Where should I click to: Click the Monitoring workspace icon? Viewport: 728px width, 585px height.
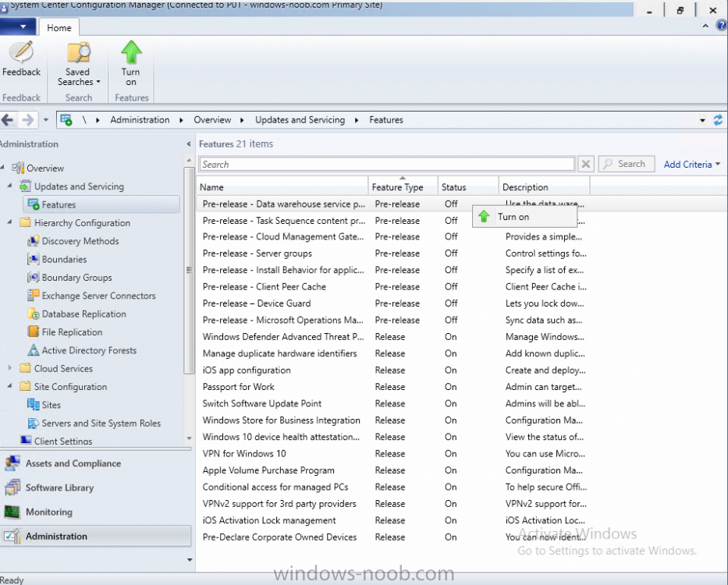coord(12,512)
